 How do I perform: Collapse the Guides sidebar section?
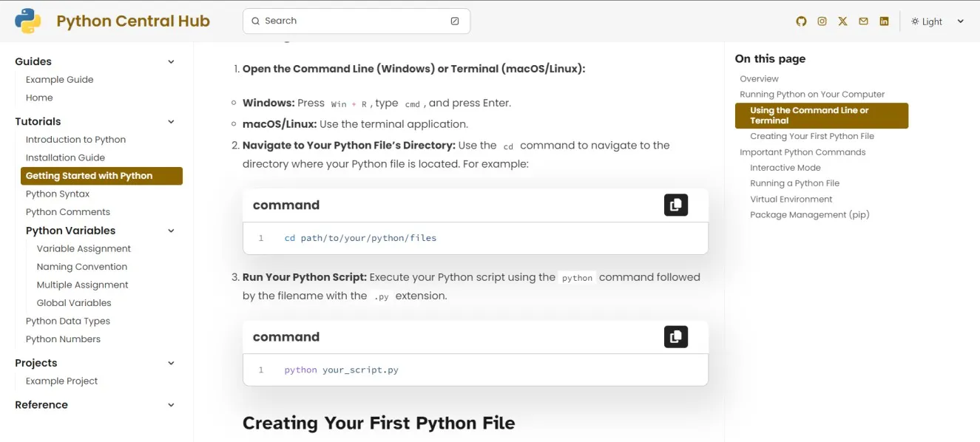tap(171, 62)
